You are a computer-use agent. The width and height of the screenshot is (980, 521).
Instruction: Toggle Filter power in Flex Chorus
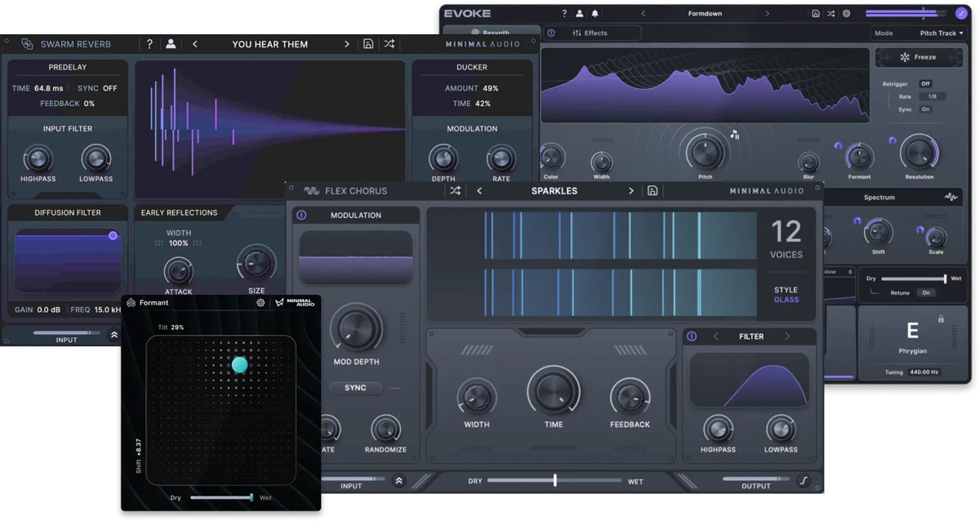pyautogui.click(x=692, y=336)
